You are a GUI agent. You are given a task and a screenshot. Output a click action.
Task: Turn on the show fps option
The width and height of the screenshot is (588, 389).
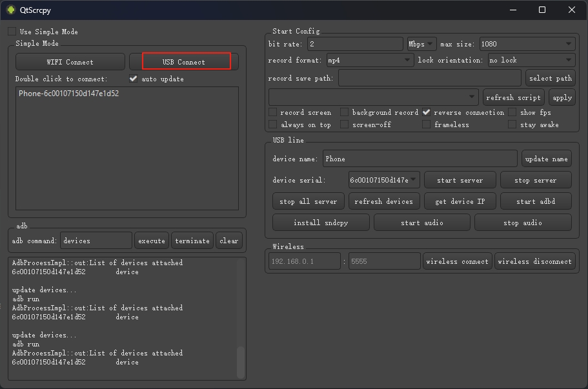(x=512, y=112)
